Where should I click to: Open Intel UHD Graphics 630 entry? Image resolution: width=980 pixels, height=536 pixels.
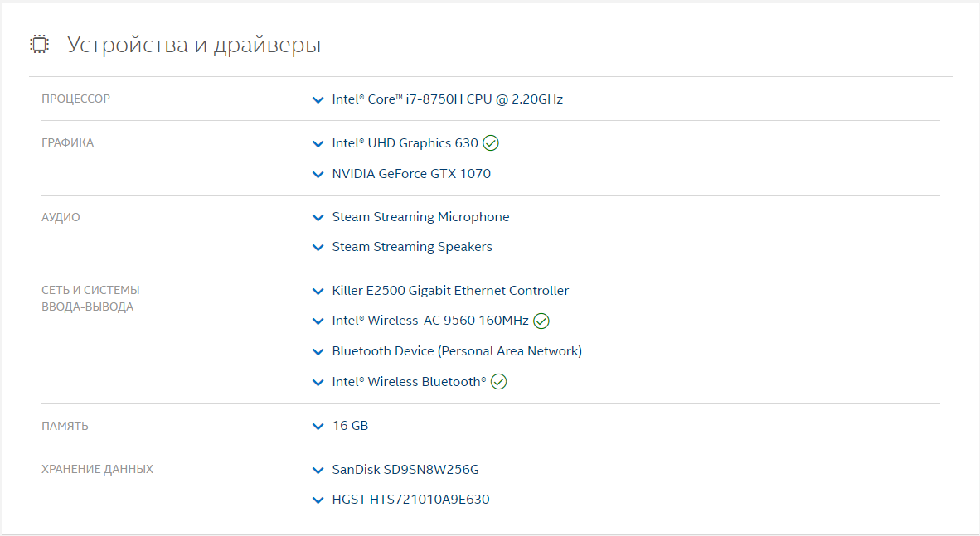405,143
